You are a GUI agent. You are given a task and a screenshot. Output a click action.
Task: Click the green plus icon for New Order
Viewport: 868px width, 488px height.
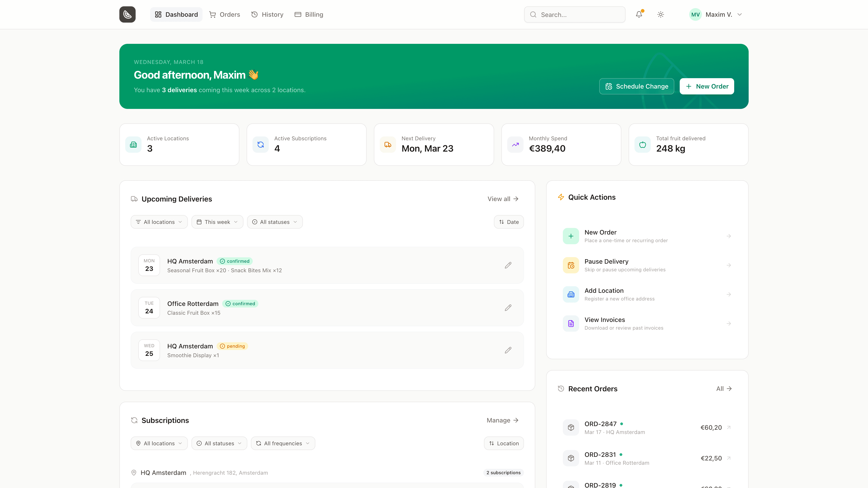click(571, 236)
